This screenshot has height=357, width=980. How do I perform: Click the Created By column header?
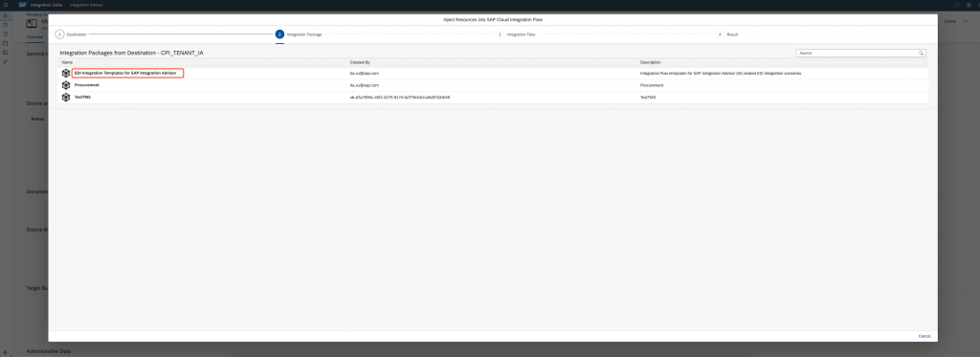pyautogui.click(x=360, y=62)
